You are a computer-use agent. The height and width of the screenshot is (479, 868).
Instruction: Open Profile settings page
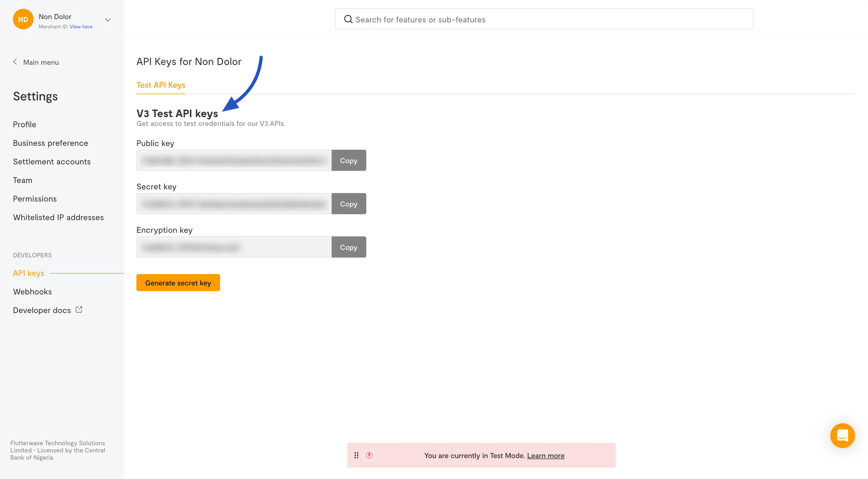[25, 125]
